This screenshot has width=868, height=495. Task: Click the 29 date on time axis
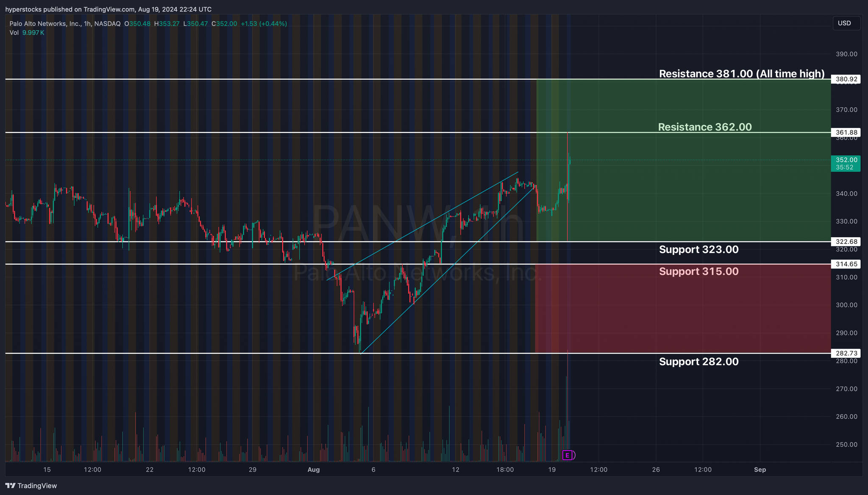[253, 470]
